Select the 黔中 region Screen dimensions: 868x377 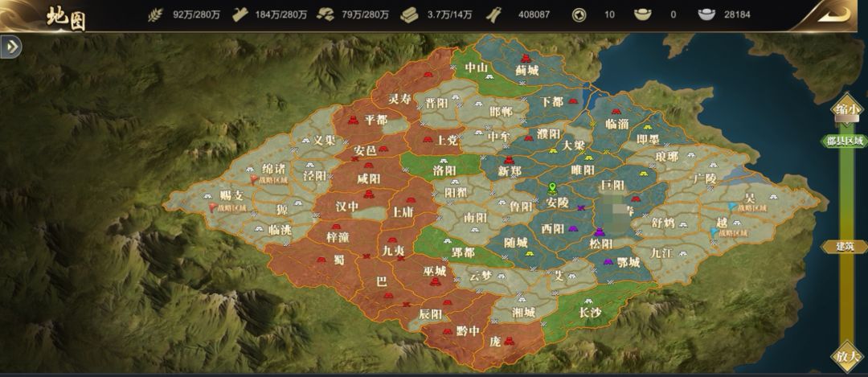(469, 331)
